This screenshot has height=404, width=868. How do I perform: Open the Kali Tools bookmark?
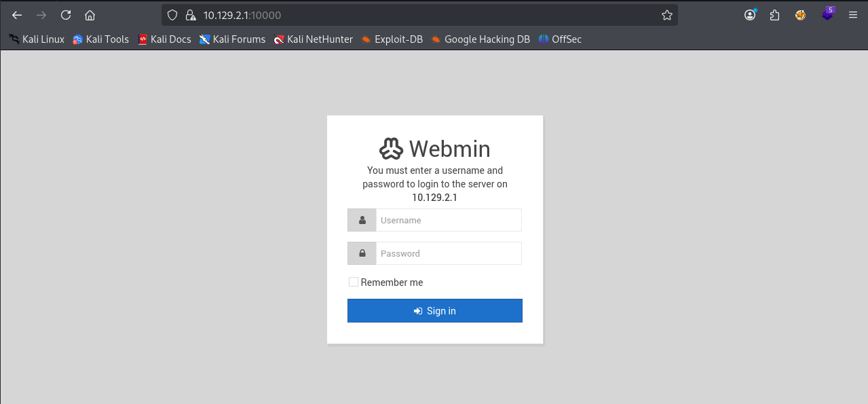pyautogui.click(x=100, y=39)
